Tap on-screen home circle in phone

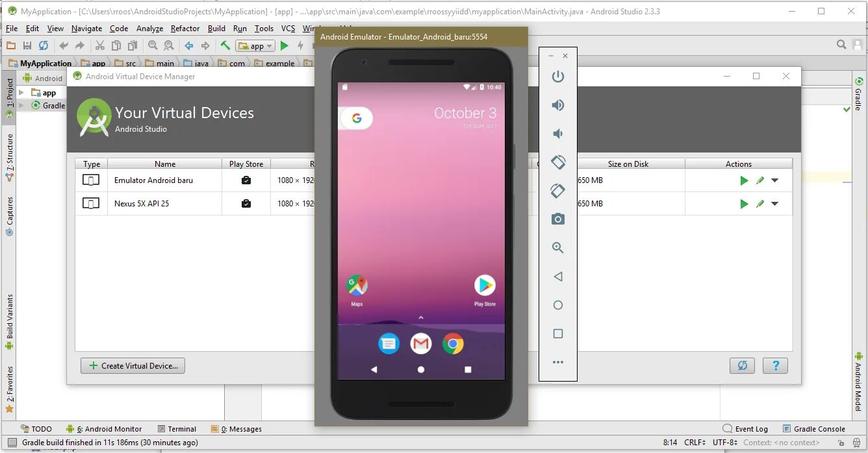point(421,369)
